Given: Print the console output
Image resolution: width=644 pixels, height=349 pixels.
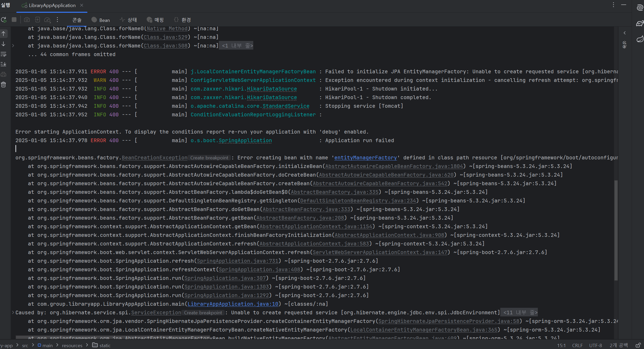Looking at the screenshot, I should click(4, 75).
